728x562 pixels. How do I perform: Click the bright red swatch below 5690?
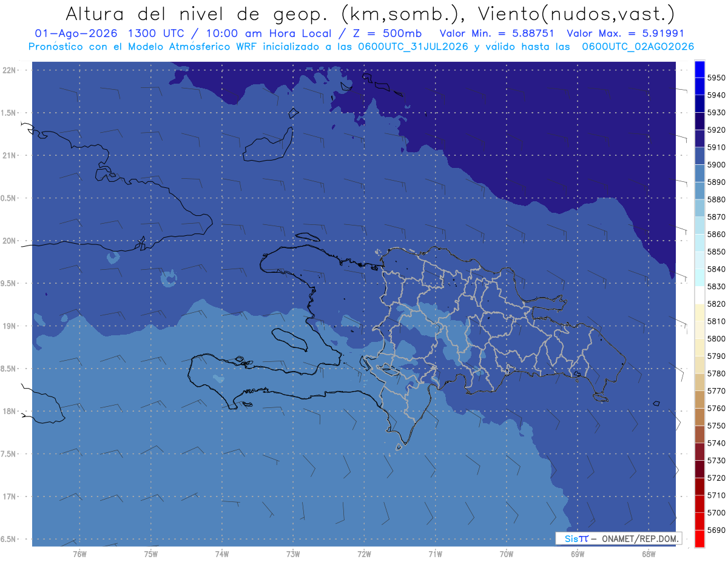tap(699, 538)
